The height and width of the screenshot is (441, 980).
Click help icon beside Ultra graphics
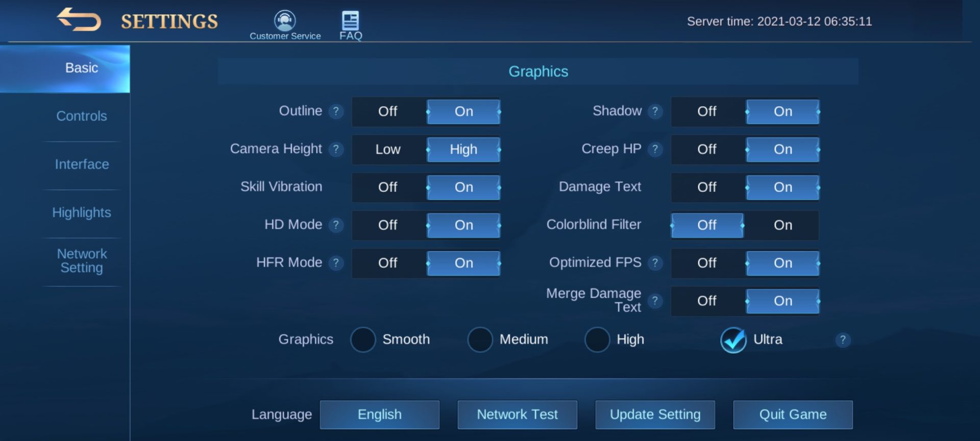843,340
